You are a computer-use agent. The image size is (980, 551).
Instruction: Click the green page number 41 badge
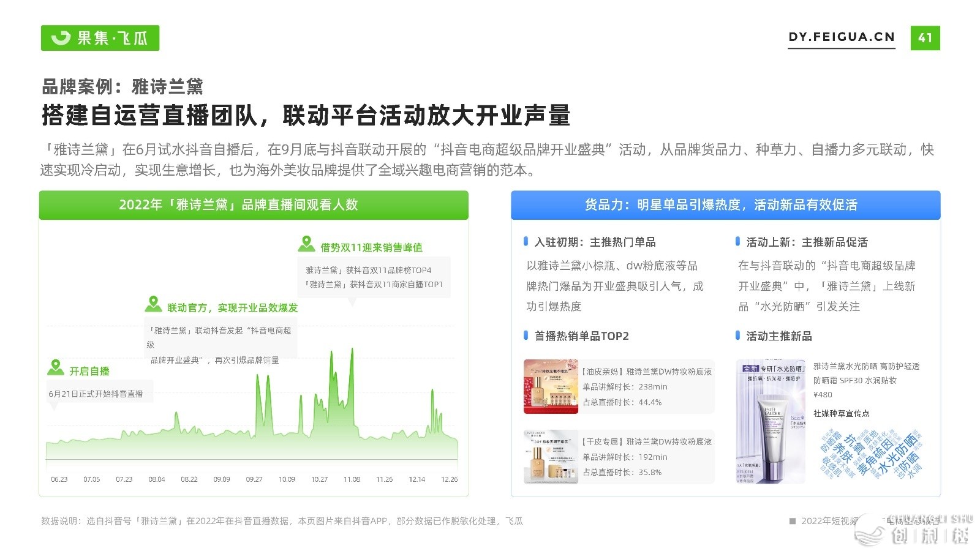(x=925, y=38)
